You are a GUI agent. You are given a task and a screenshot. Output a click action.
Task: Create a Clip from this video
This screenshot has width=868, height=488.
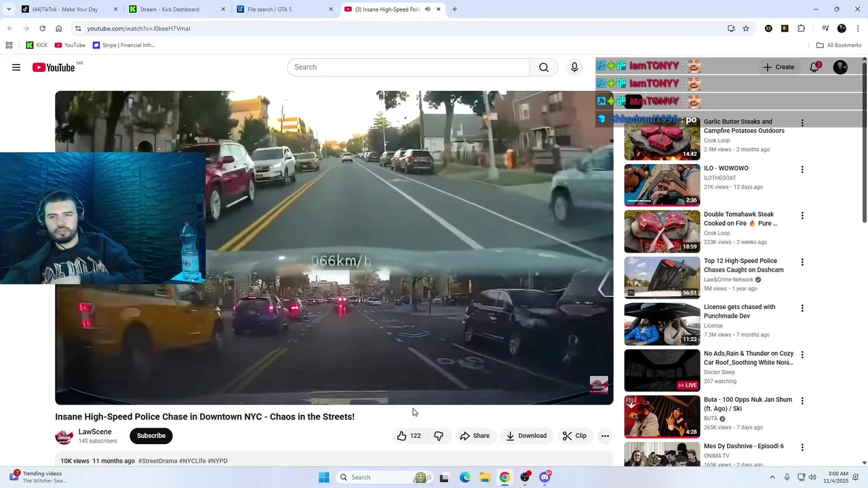click(574, 436)
